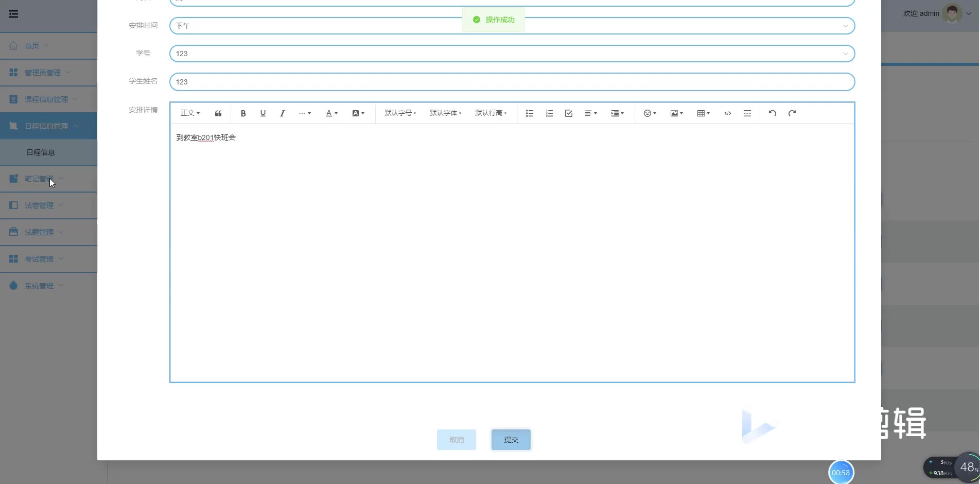This screenshot has width=980, height=484.
Task: Expand the 学号 select showing 123
Action: (512, 54)
